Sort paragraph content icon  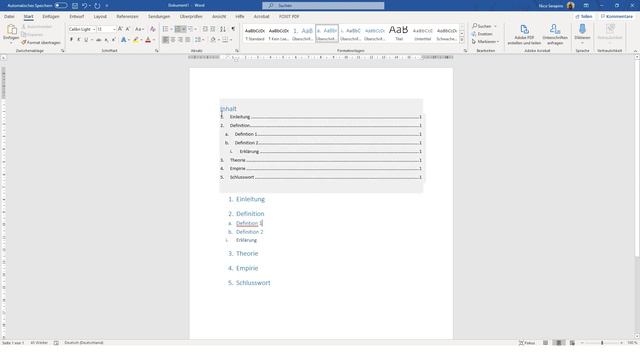coord(223,29)
